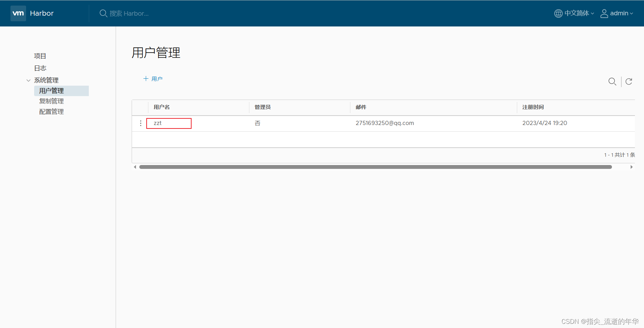Click the 管理员 column header
The height and width of the screenshot is (328, 644).
pos(263,107)
